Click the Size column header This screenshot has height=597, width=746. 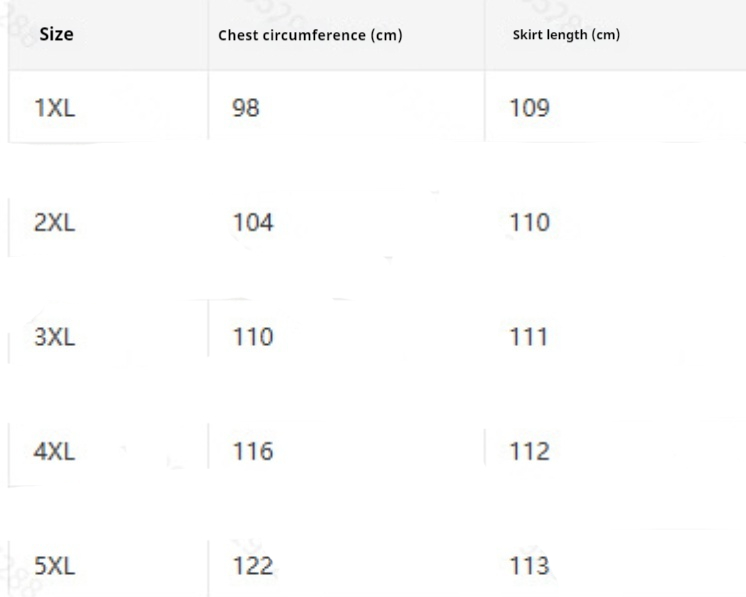coord(56,35)
